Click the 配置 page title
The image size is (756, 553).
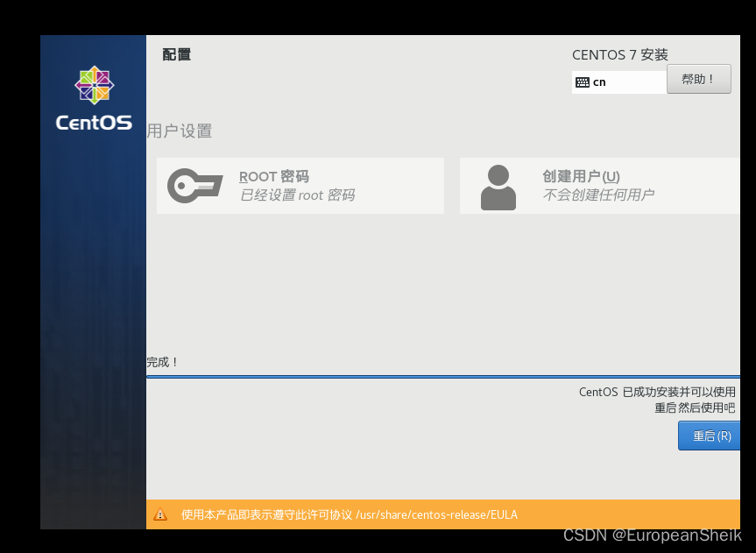pyautogui.click(x=176, y=54)
